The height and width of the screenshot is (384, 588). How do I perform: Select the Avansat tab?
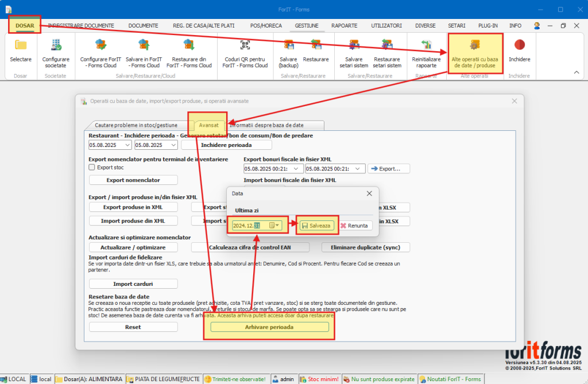pos(208,125)
